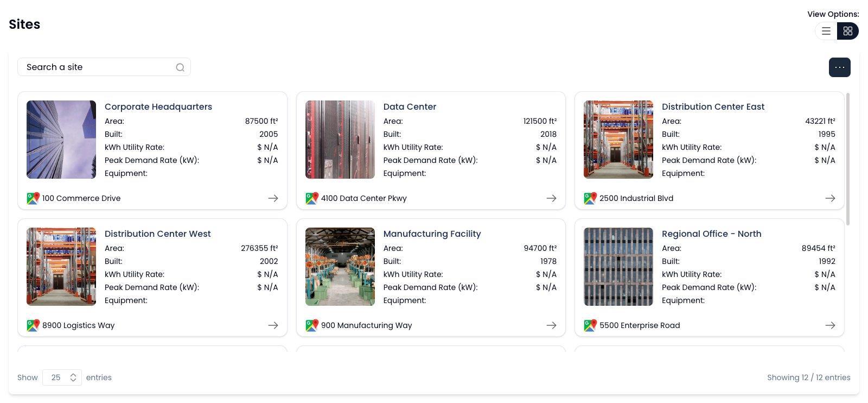
Task: Click the Regional Office - North building thumbnail
Action: pyautogui.click(x=618, y=267)
